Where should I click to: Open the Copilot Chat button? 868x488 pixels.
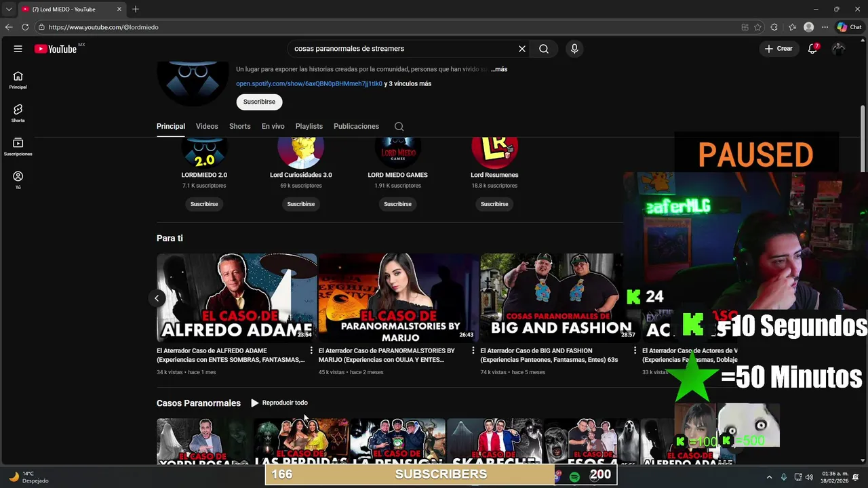849,27
